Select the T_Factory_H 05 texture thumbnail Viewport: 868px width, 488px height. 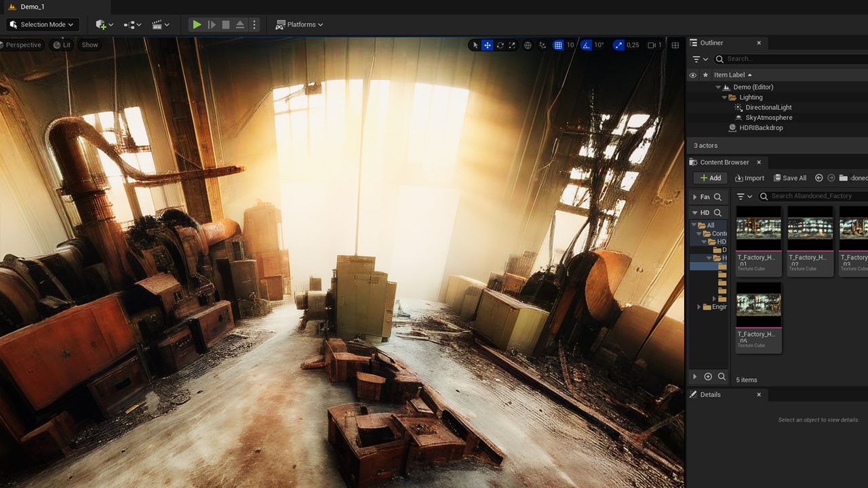coord(758,318)
